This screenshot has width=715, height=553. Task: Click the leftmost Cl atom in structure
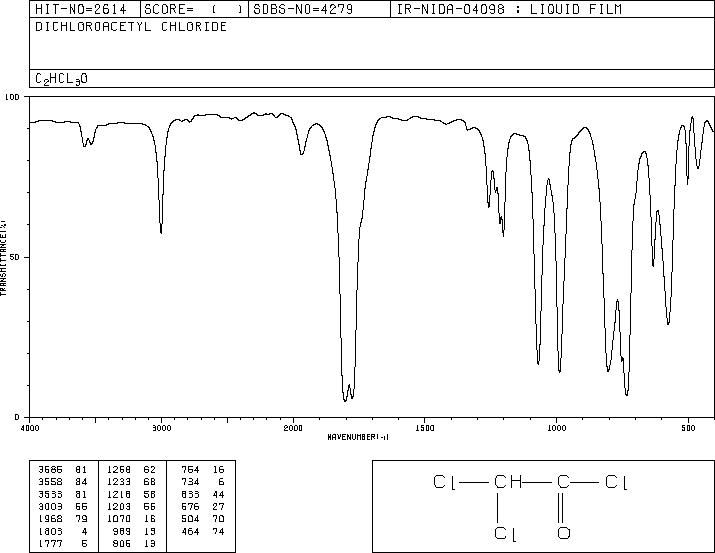[x=444, y=482]
